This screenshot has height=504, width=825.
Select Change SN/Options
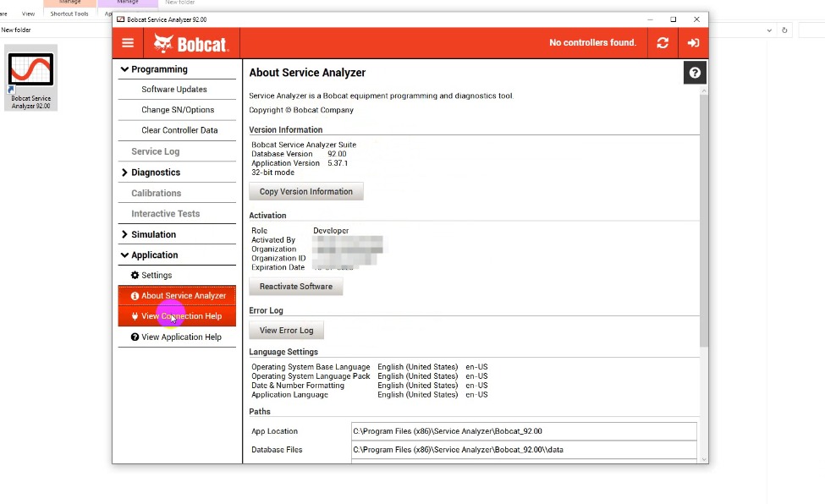[177, 110]
